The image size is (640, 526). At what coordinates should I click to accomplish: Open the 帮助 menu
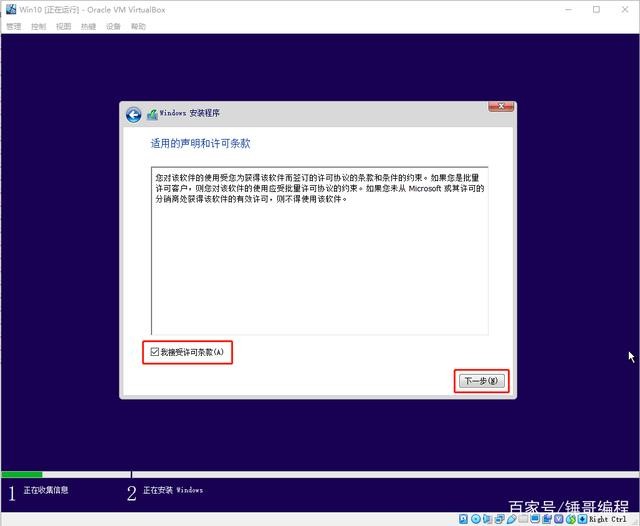click(x=138, y=27)
